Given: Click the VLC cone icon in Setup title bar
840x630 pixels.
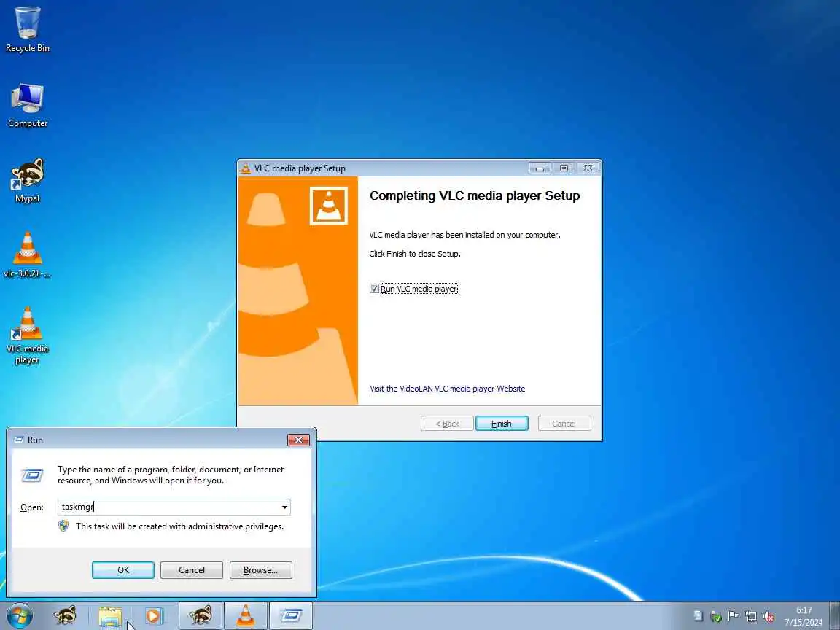Looking at the screenshot, I should [x=245, y=168].
